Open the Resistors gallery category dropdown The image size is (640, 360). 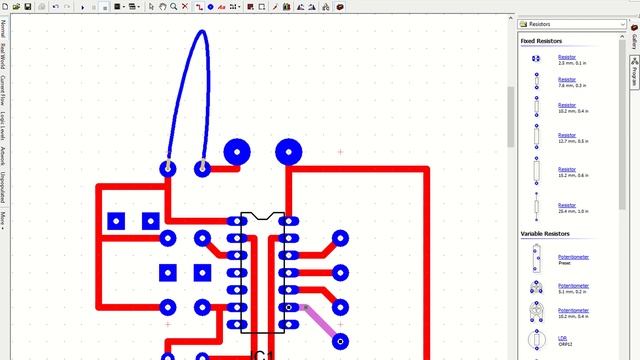click(x=572, y=24)
